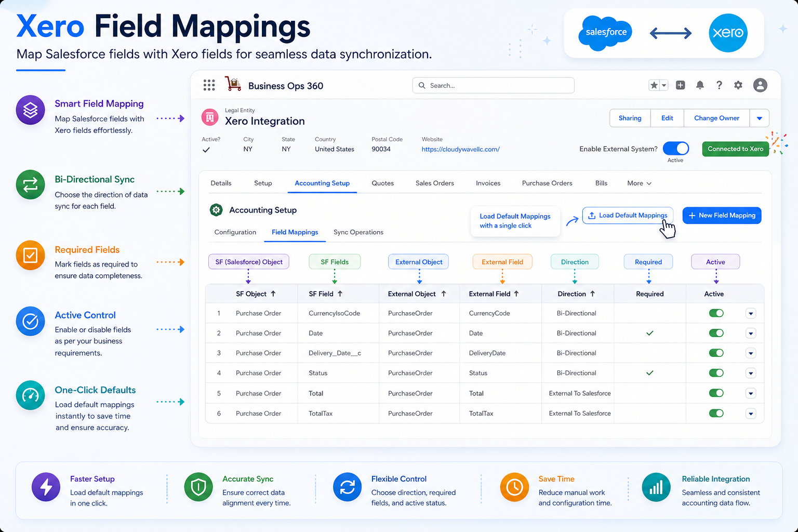This screenshot has height=532, width=798.
Task: Select the Configuration sub-tab
Action: pyautogui.click(x=235, y=232)
